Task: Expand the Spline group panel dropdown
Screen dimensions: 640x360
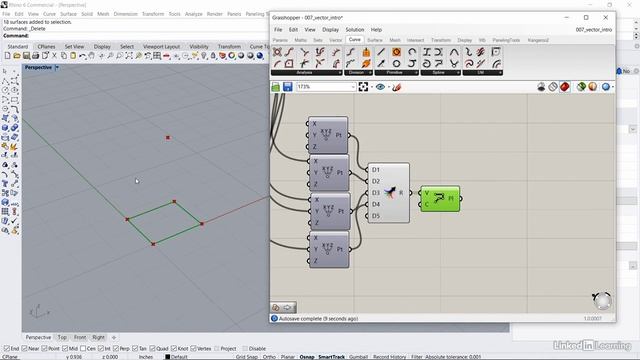Action: [458, 73]
